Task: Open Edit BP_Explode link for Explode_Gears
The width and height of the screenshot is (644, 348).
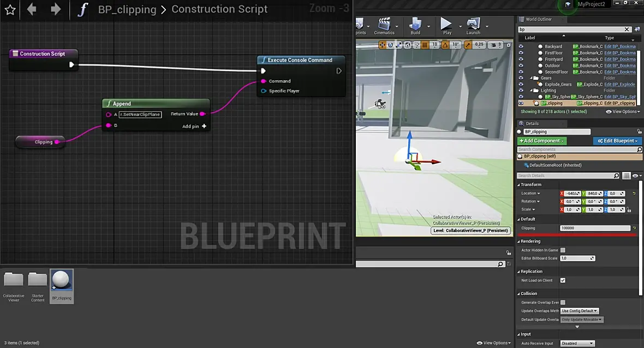Action: pos(619,85)
